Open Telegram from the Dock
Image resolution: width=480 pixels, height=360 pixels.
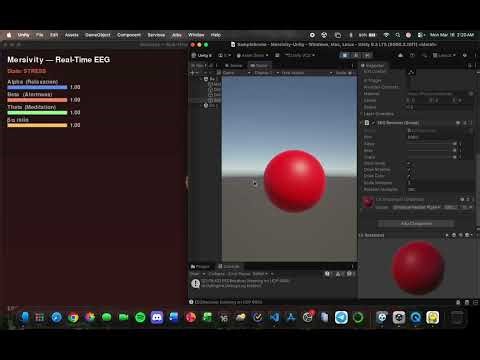[341, 317]
